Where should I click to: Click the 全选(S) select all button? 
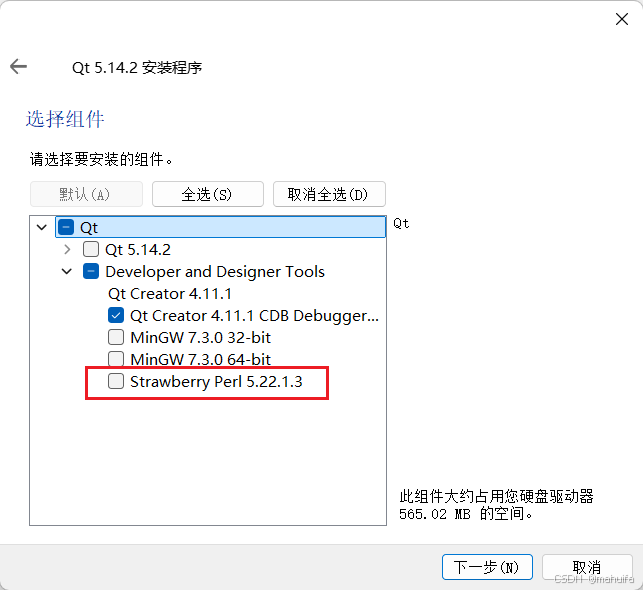(207, 194)
